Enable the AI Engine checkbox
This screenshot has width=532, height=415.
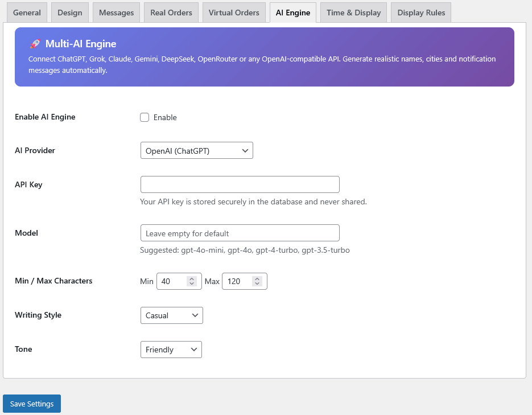145,117
